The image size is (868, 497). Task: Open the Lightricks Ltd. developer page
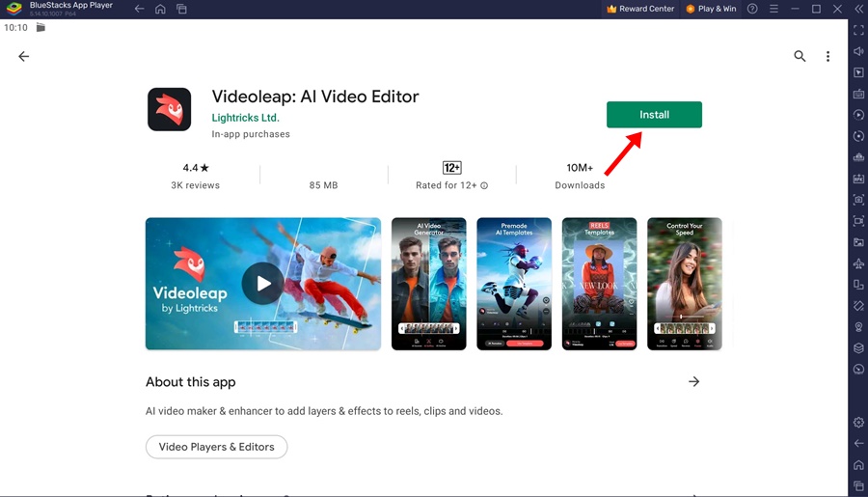click(x=245, y=118)
